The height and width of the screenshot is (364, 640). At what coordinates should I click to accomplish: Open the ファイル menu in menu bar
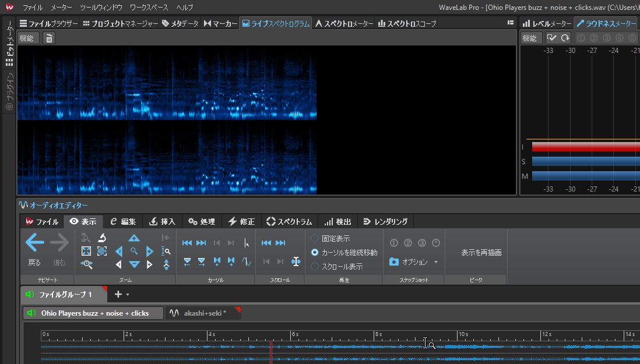point(33,8)
